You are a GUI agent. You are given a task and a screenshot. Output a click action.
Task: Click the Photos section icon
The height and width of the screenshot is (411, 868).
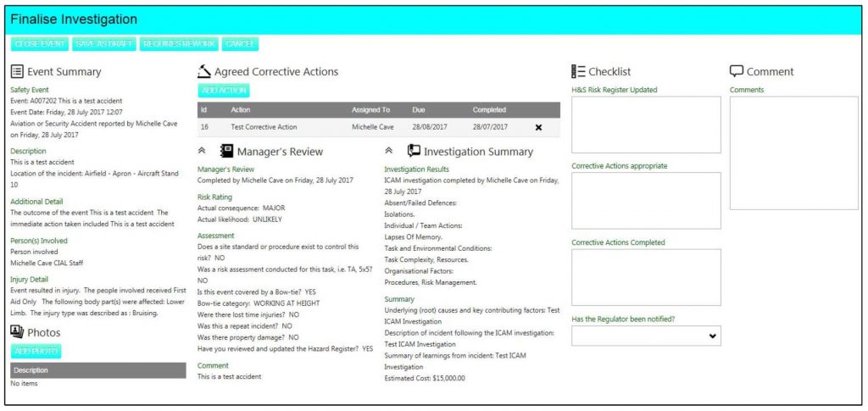tap(17, 332)
